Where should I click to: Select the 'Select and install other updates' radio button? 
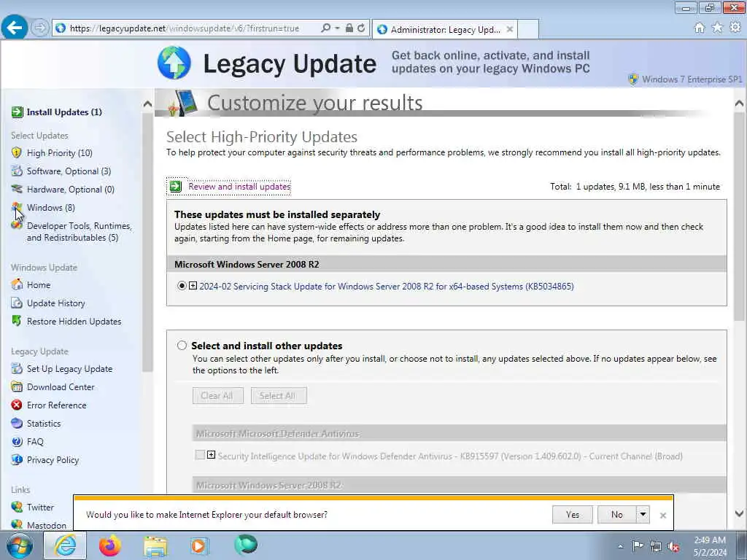(x=182, y=345)
